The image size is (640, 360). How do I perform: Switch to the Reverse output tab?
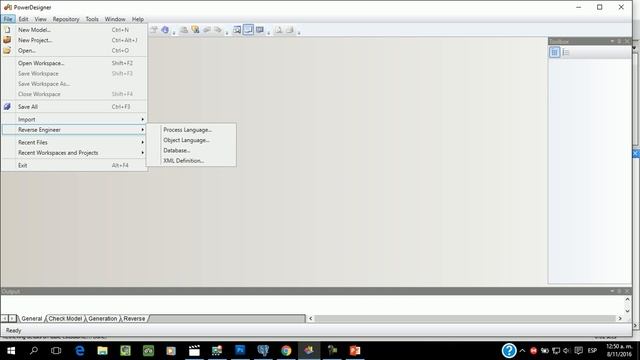(134, 318)
